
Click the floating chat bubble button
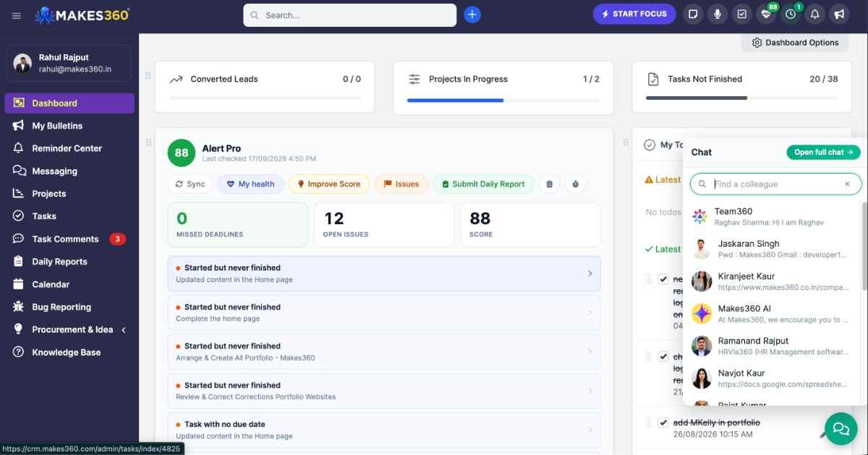841,429
